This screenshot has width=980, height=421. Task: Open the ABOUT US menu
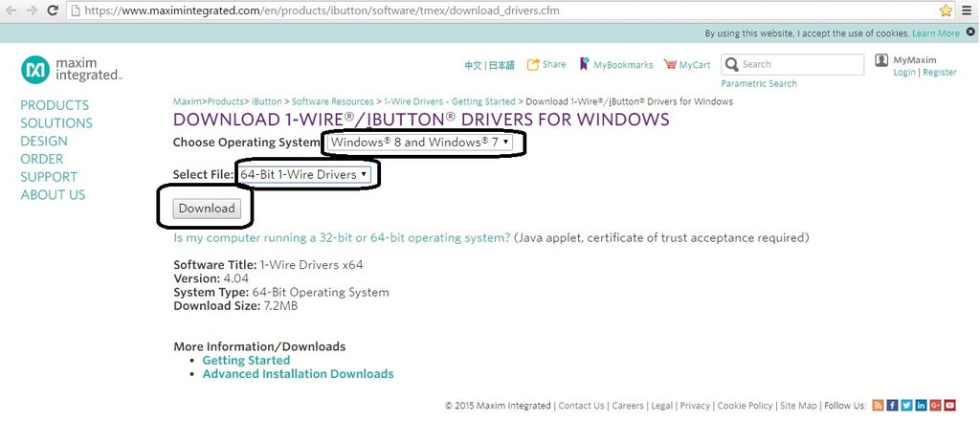(x=54, y=195)
